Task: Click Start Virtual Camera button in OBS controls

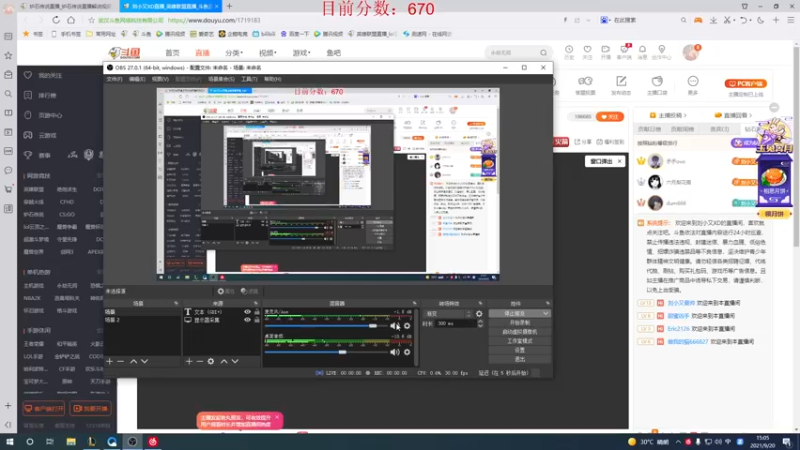Action: click(x=519, y=332)
